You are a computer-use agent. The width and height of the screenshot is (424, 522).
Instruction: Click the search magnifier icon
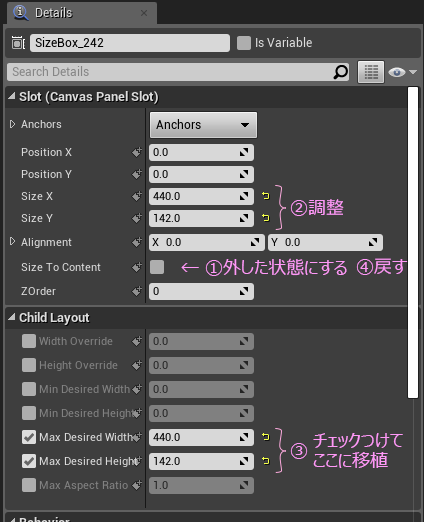(x=340, y=72)
